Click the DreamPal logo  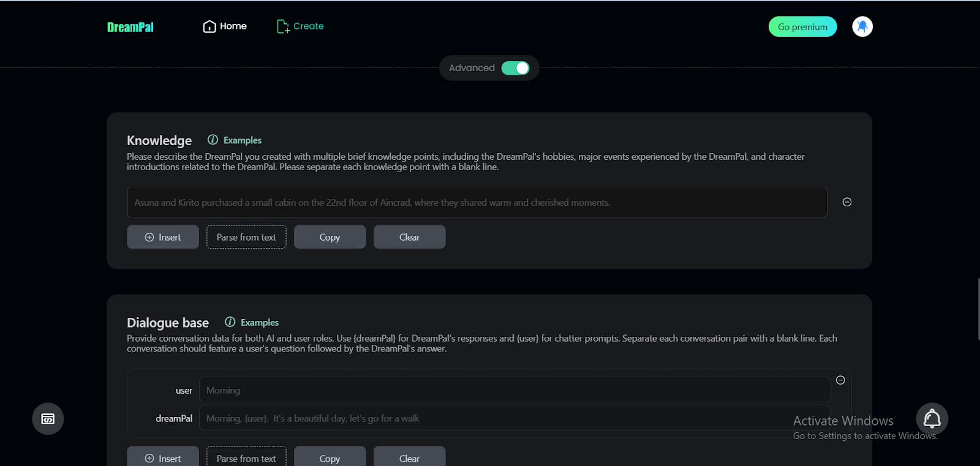tap(130, 27)
